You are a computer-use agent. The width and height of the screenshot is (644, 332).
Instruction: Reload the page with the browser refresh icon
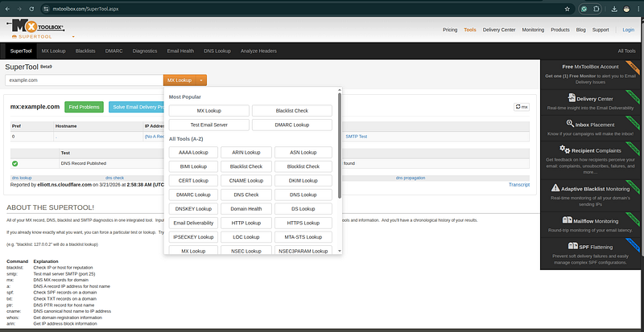[31, 9]
